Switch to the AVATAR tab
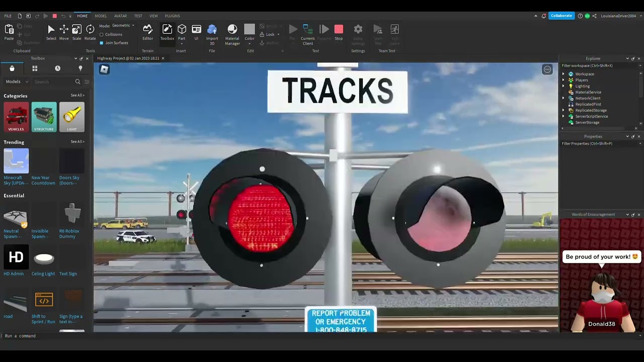Image resolution: width=644 pixels, height=362 pixels. coord(120,16)
